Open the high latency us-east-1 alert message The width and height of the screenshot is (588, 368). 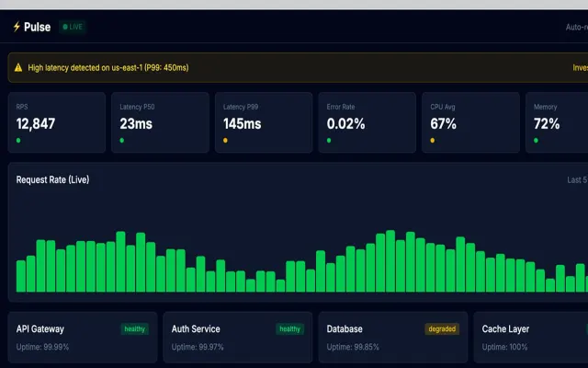[x=108, y=67]
